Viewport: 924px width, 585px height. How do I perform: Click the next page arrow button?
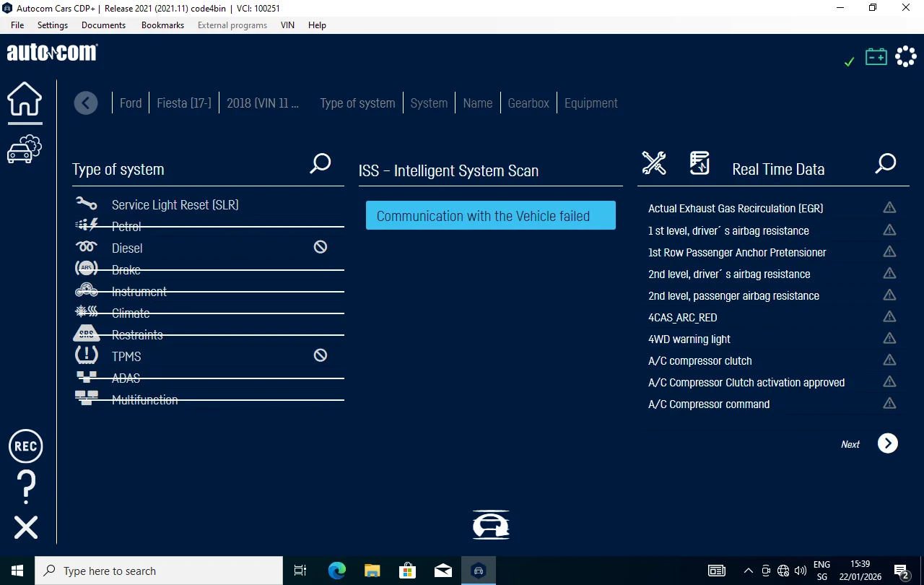(x=888, y=443)
